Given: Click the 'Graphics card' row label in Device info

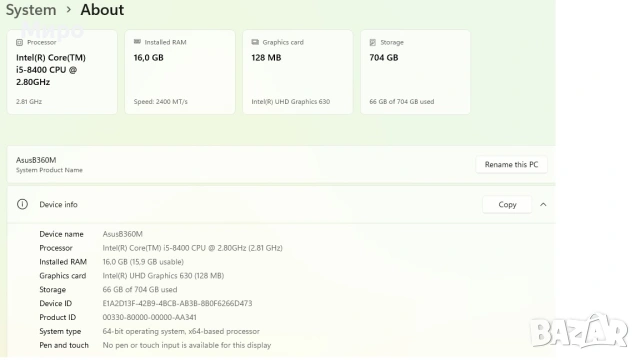Looking at the screenshot, I should point(62,276).
